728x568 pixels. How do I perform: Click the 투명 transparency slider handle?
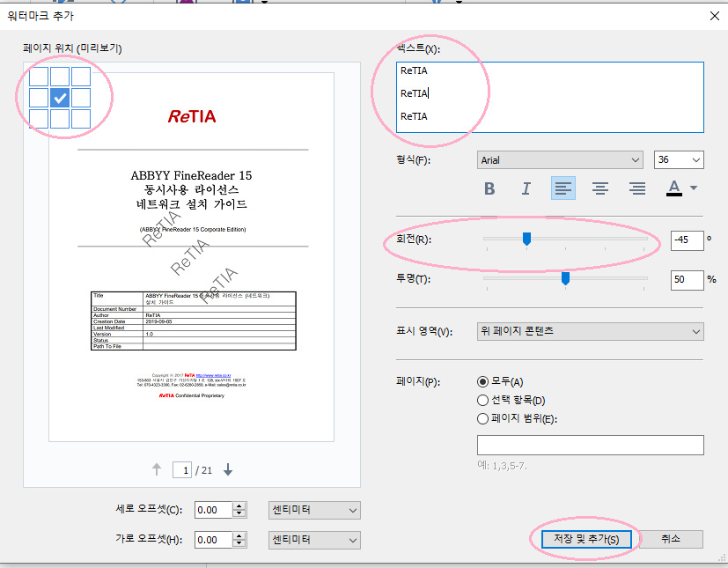point(565,278)
